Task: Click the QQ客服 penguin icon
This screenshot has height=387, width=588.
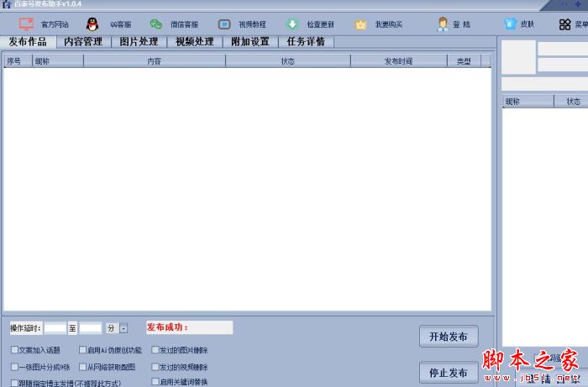Action: click(92, 24)
